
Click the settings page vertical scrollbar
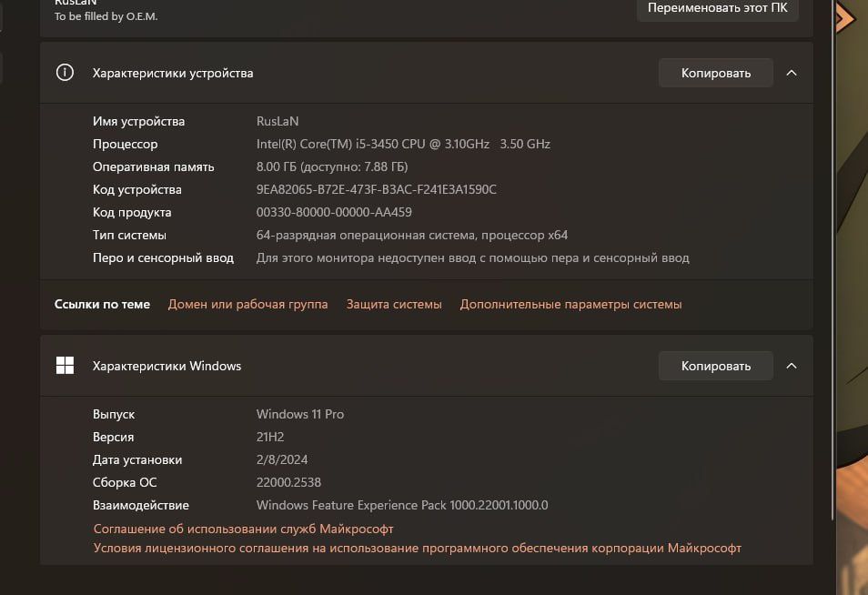[x=833, y=260]
